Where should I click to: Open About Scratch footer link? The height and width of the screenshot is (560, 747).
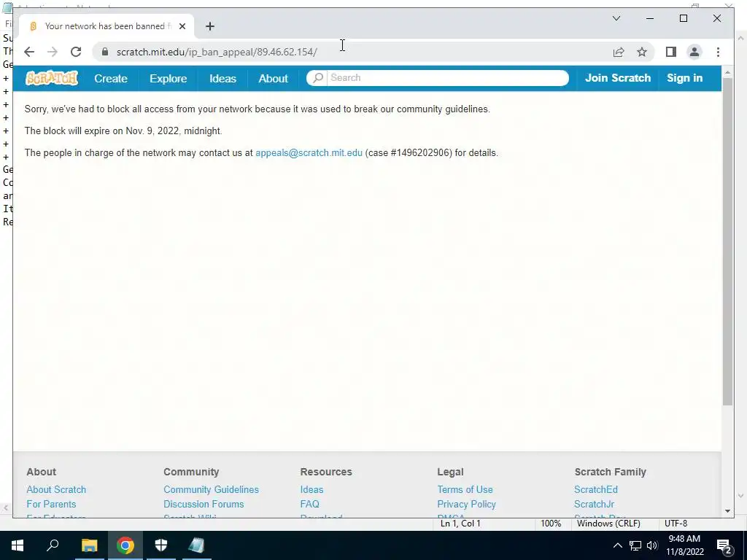[x=56, y=489]
